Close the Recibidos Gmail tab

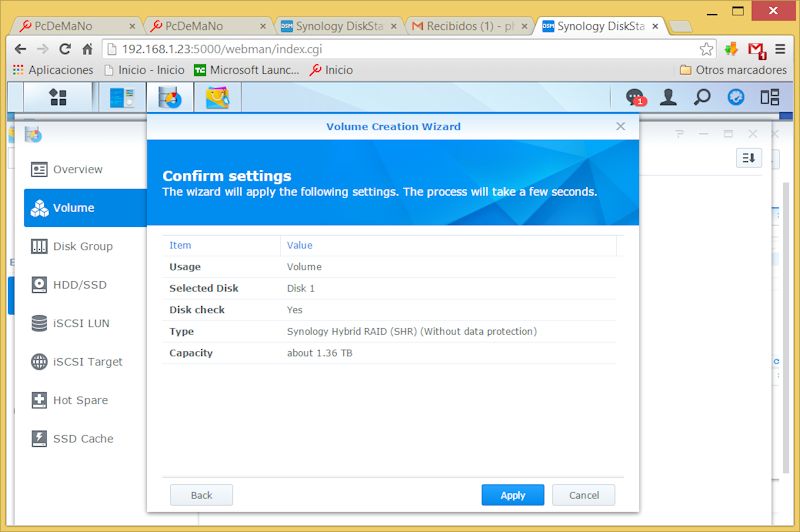(524, 26)
